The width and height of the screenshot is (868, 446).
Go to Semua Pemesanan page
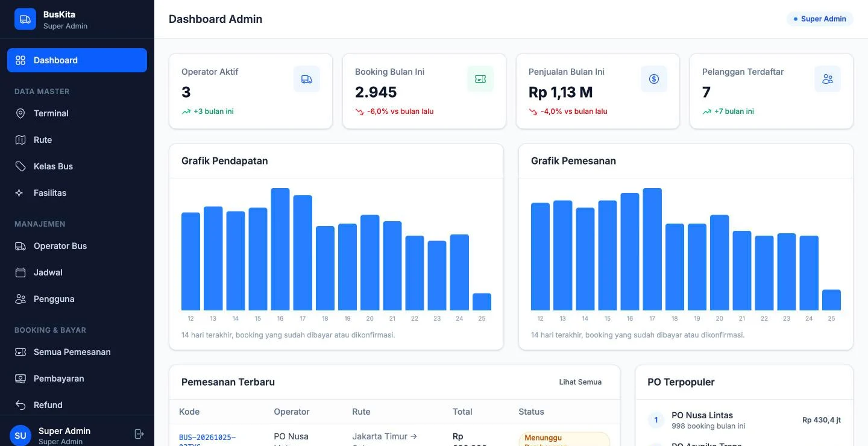click(x=77, y=352)
